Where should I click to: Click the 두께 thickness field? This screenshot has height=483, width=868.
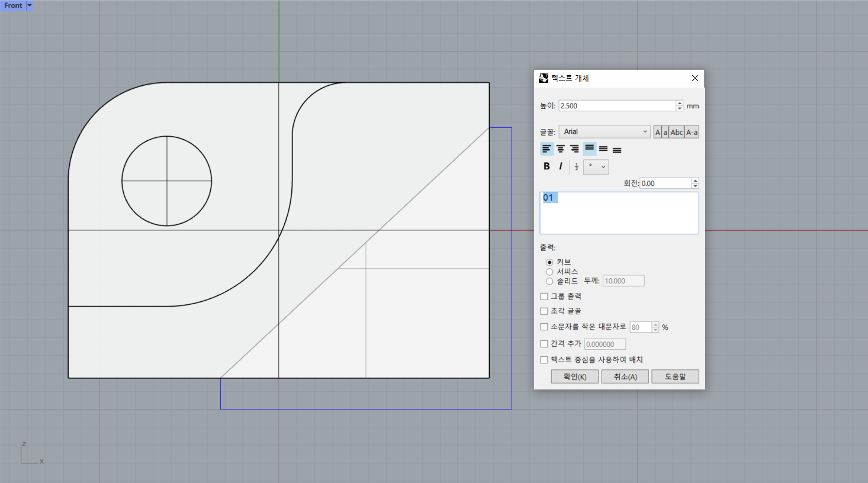click(623, 281)
